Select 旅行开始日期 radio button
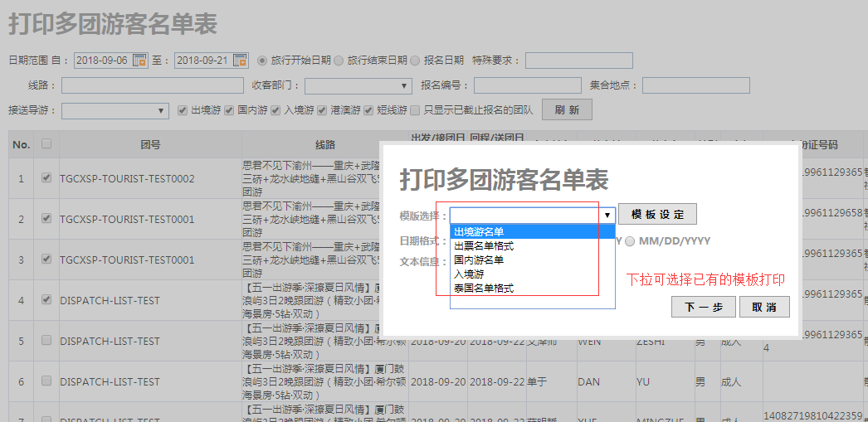Viewport: 868px width, 422px height. click(x=263, y=61)
